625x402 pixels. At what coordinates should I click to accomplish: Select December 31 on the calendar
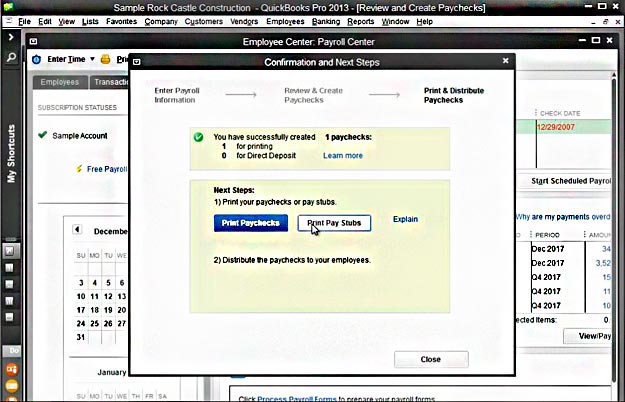click(81, 337)
